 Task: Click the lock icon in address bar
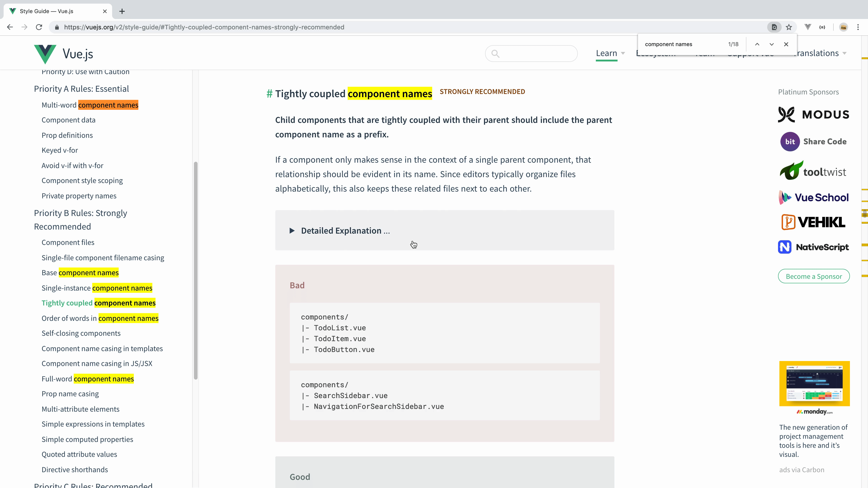57,27
